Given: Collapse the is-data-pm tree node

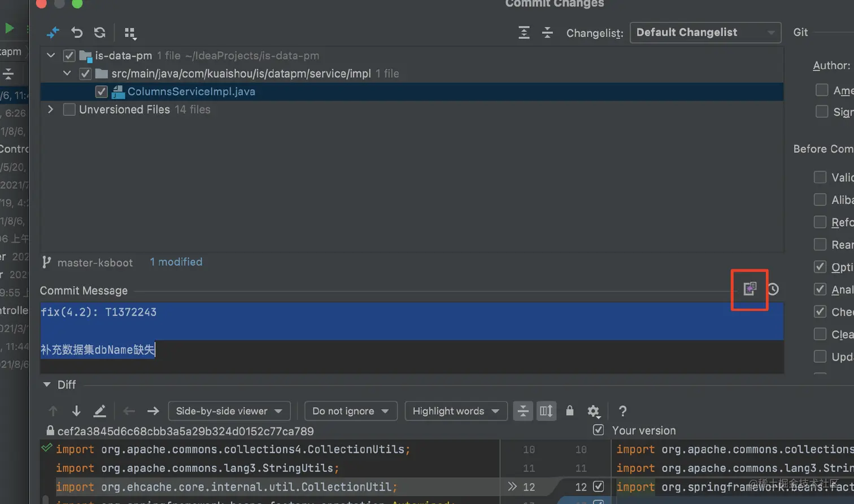Looking at the screenshot, I should pyautogui.click(x=51, y=55).
